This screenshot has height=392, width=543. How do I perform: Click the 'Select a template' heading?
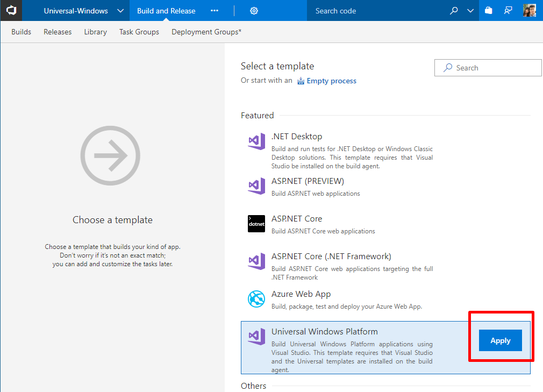click(x=277, y=66)
